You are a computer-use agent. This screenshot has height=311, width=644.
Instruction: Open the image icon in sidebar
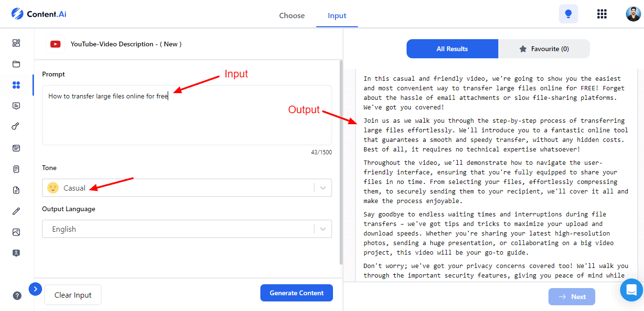coord(16,232)
